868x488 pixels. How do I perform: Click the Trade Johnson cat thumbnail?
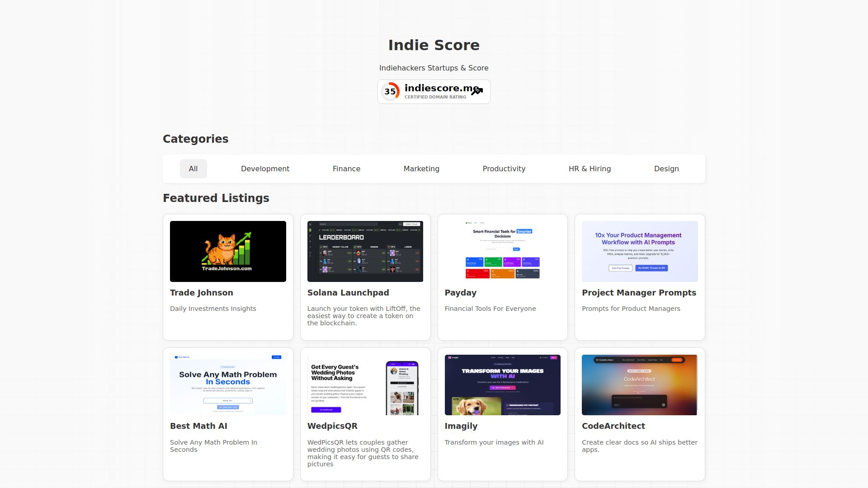[x=228, y=251]
